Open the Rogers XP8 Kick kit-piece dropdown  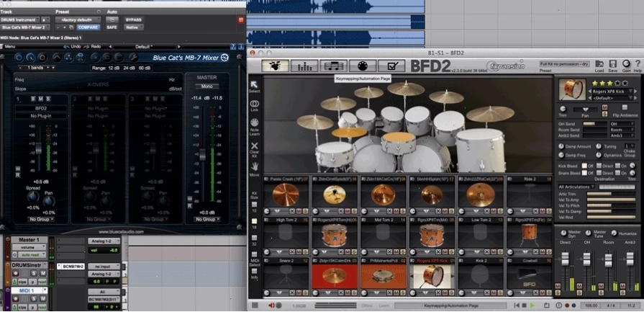(612, 92)
